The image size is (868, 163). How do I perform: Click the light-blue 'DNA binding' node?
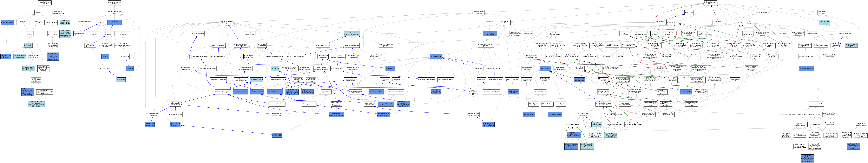(28, 45)
